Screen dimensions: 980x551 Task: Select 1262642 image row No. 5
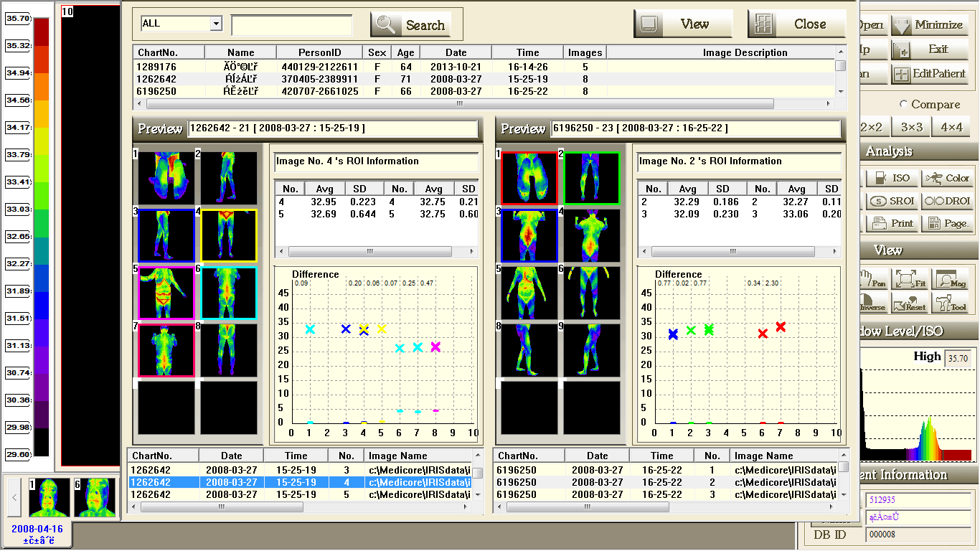coord(300,494)
